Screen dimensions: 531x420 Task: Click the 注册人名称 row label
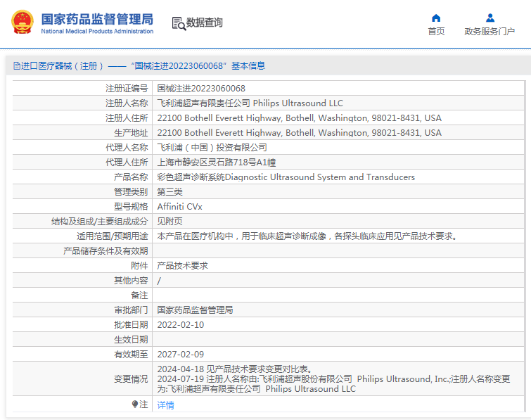(127, 103)
